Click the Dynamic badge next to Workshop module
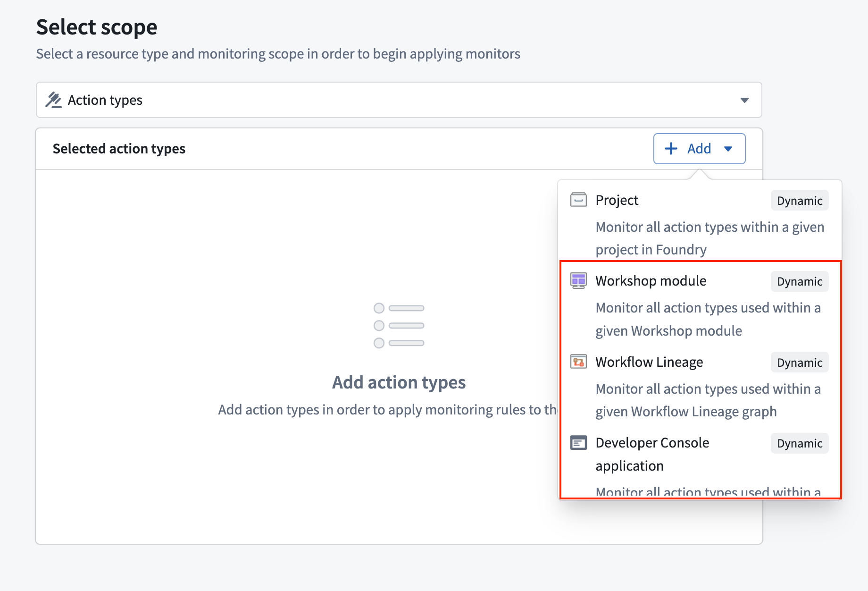 [800, 281]
